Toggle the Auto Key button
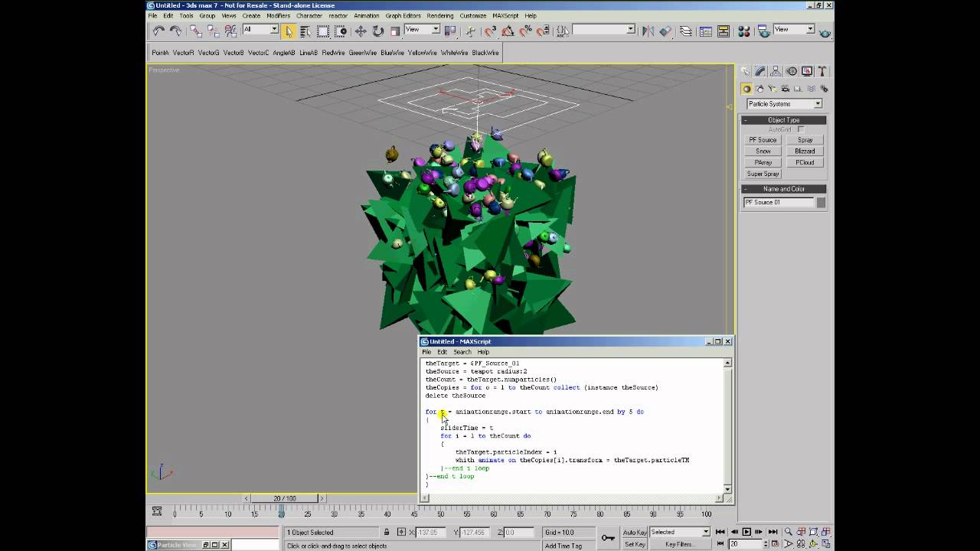The image size is (980, 551). [x=635, y=532]
